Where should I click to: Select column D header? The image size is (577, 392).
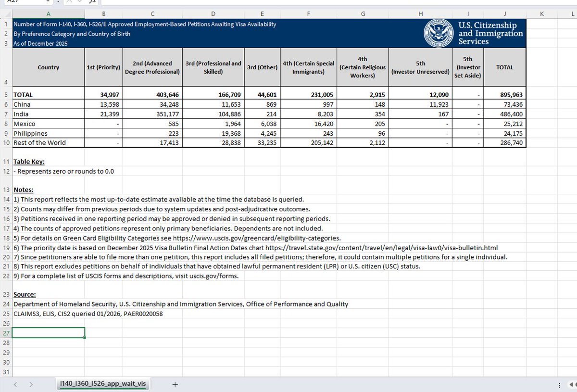click(x=213, y=13)
